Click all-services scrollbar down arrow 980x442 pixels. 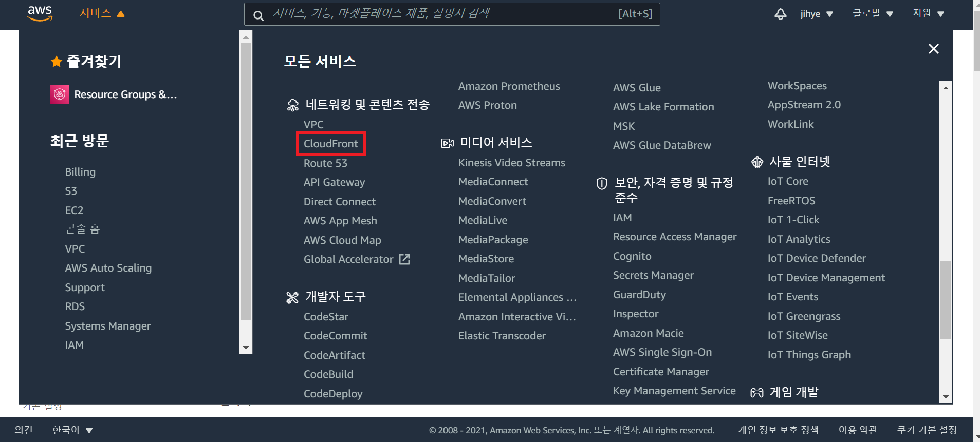click(946, 397)
